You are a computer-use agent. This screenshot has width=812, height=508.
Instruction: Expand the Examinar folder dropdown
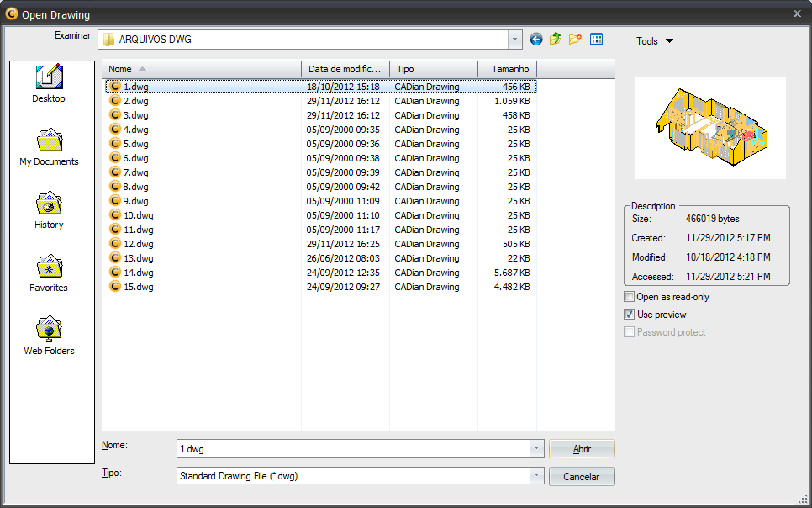click(514, 40)
